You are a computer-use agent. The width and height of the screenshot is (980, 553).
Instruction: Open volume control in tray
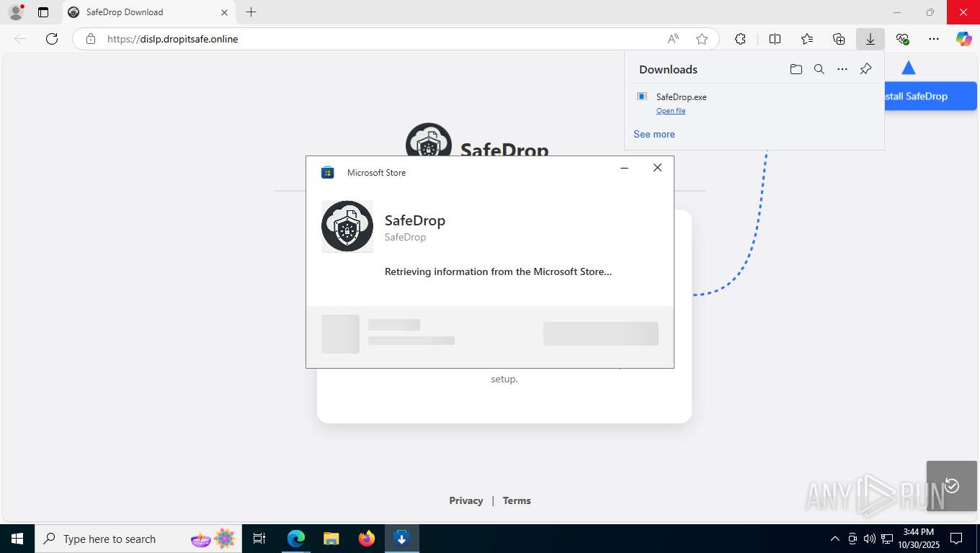pyautogui.click(x=870, y=539)
